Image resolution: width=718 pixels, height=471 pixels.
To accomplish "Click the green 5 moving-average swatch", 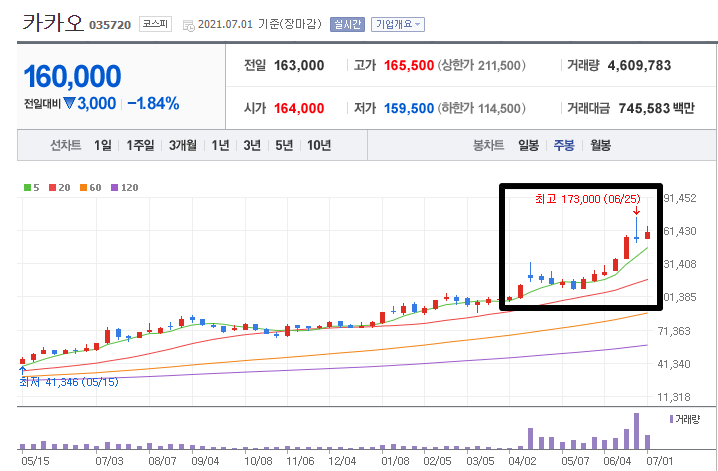I will tap(27, 188).
